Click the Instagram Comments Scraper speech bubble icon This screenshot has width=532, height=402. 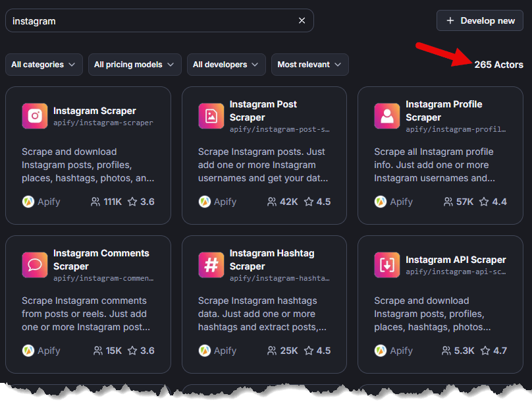pos(35,265)
